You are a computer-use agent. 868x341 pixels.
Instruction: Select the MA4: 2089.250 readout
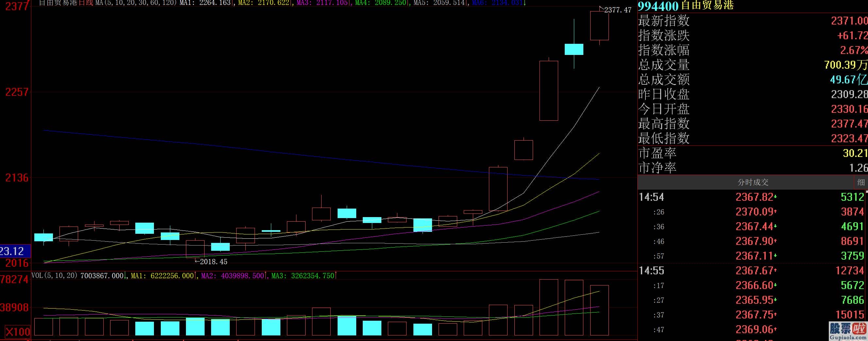click(381, 3)
